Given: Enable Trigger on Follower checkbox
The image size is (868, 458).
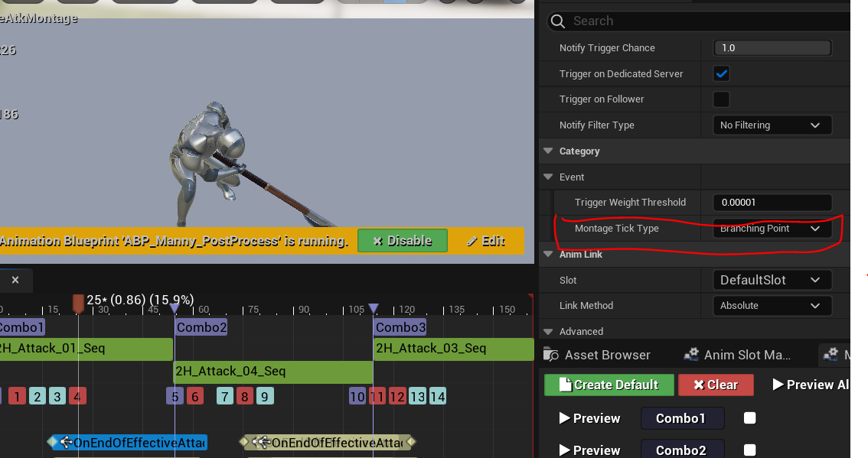Looking at the screenshot, I should [721, 99].
